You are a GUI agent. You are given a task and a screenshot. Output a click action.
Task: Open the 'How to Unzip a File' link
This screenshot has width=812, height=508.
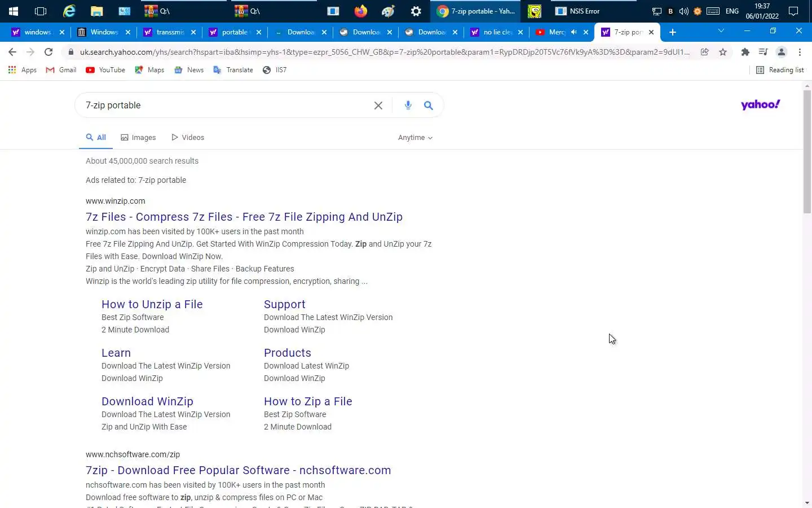tap(152, 304)
